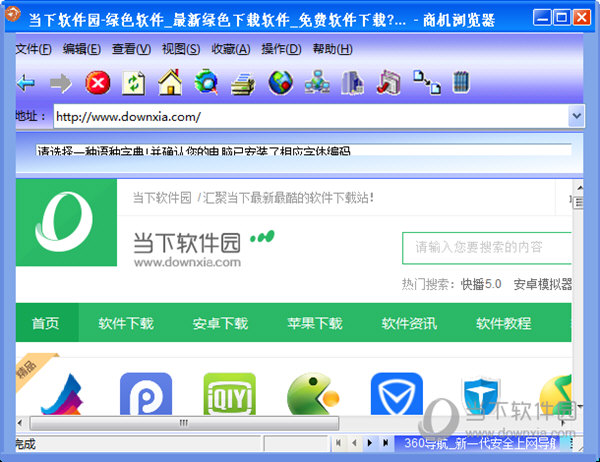
Task: Open the blue P app icon
Action: [146, 394]
